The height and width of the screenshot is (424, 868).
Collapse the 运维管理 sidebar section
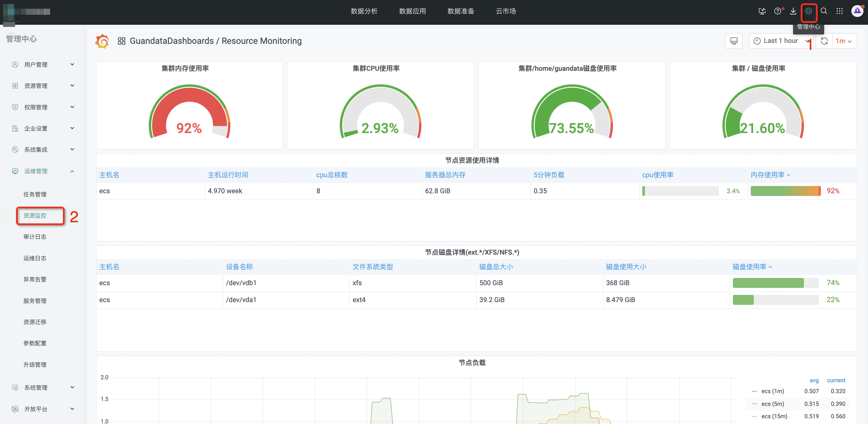42,171
